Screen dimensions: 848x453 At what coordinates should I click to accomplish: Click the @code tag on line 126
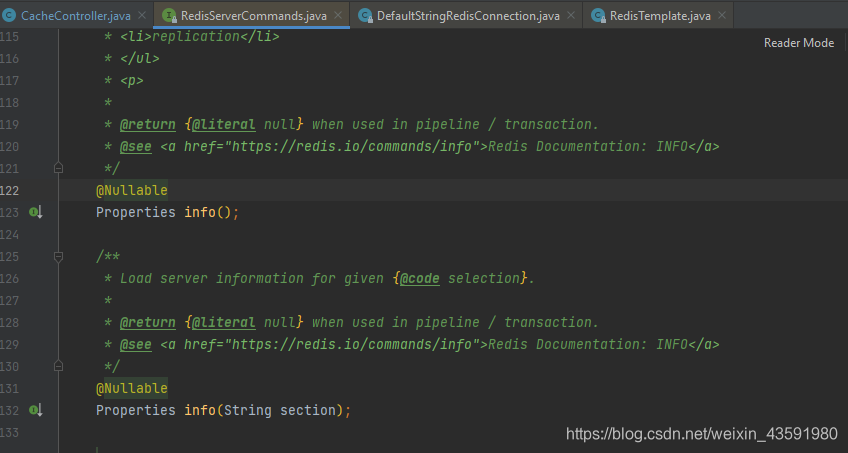pyautogui.click(x=419, y=278)
